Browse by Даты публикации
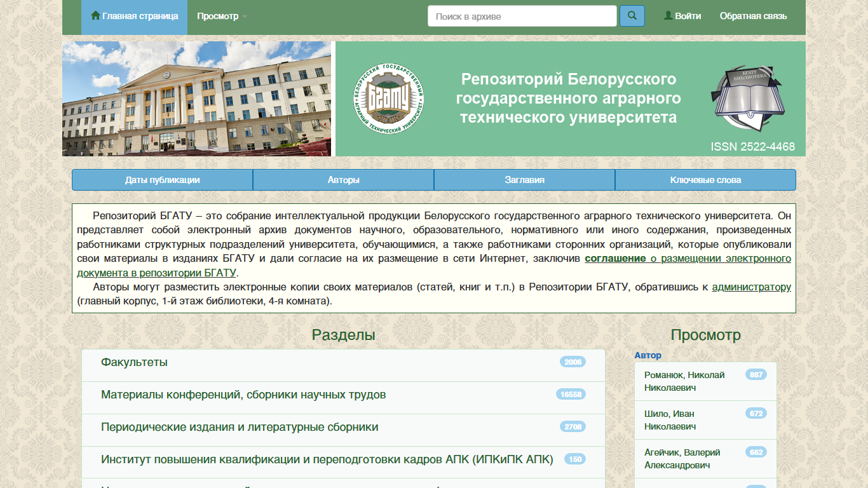 (x=163, y=180)
